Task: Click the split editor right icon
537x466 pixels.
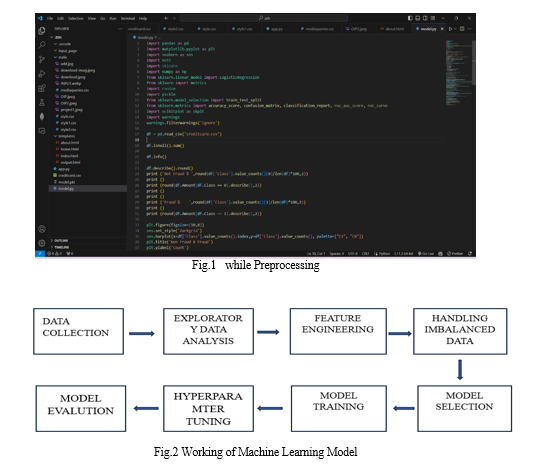Action: coord(462,29)
